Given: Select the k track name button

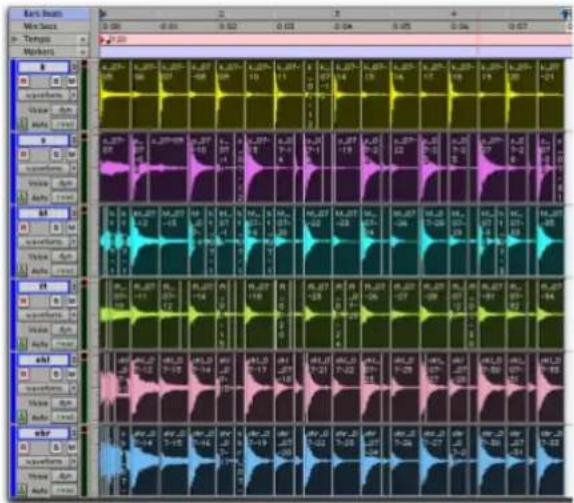Looking at the screenshot, I should (44, 67).
